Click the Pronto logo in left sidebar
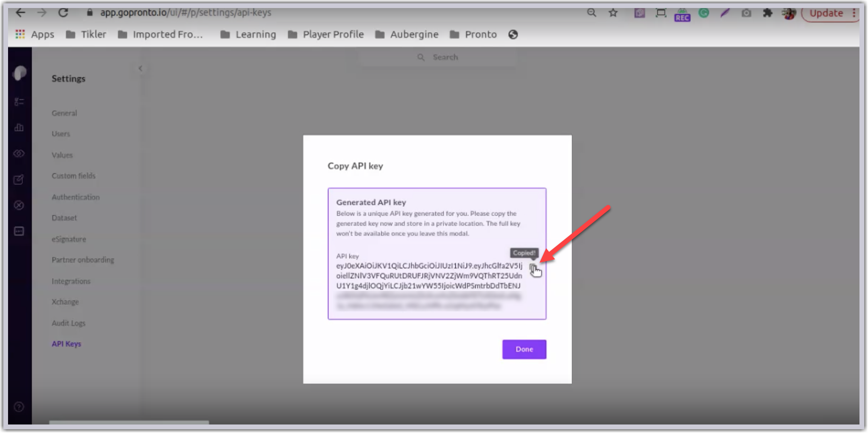Image resolution: width=868 pixels, height=433 pixels. (x=20, y=73)
